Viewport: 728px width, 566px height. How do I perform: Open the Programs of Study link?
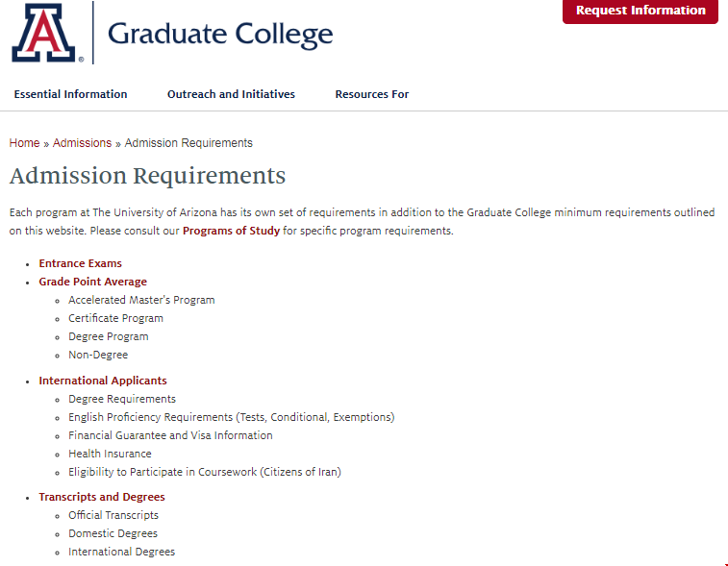coord(231,231)
